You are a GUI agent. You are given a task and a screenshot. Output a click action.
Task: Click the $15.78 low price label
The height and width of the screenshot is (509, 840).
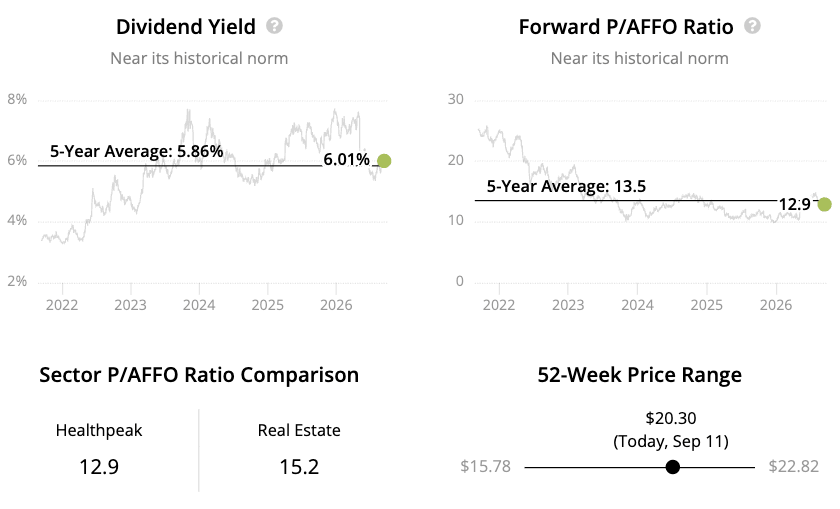tap(486, 466)
